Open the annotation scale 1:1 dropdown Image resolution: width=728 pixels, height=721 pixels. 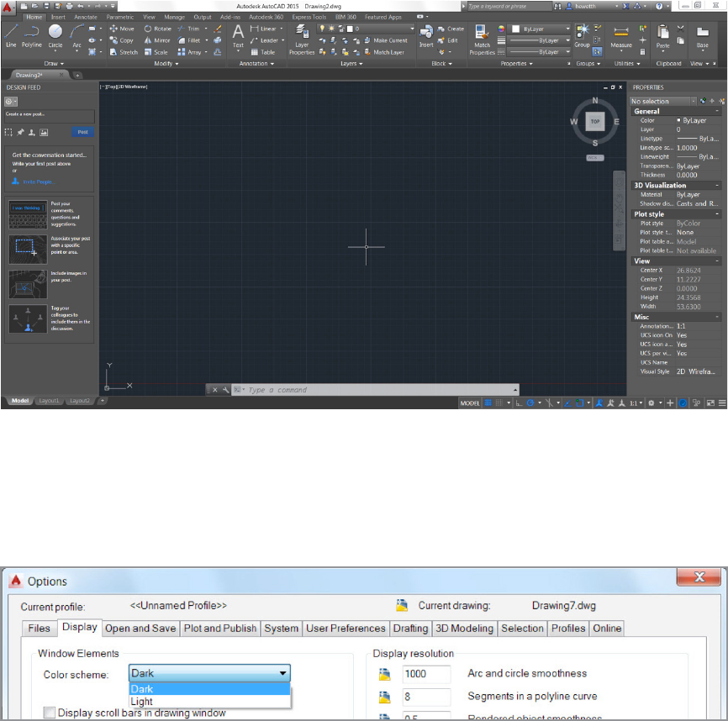pos(636,403)
